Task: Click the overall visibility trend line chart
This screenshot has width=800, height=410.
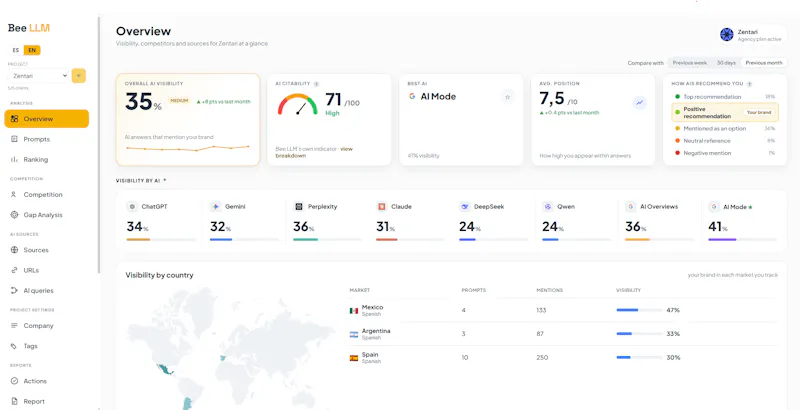Action: click(188, 148)
